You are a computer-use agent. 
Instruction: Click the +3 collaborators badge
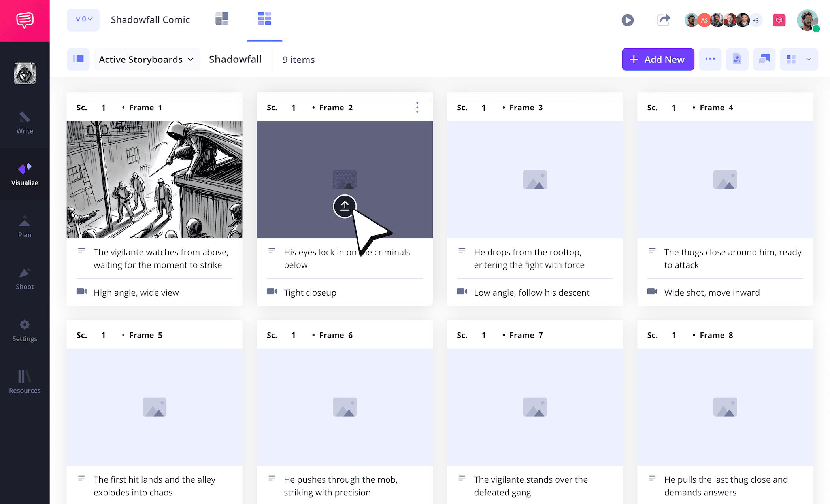point(755,20)
